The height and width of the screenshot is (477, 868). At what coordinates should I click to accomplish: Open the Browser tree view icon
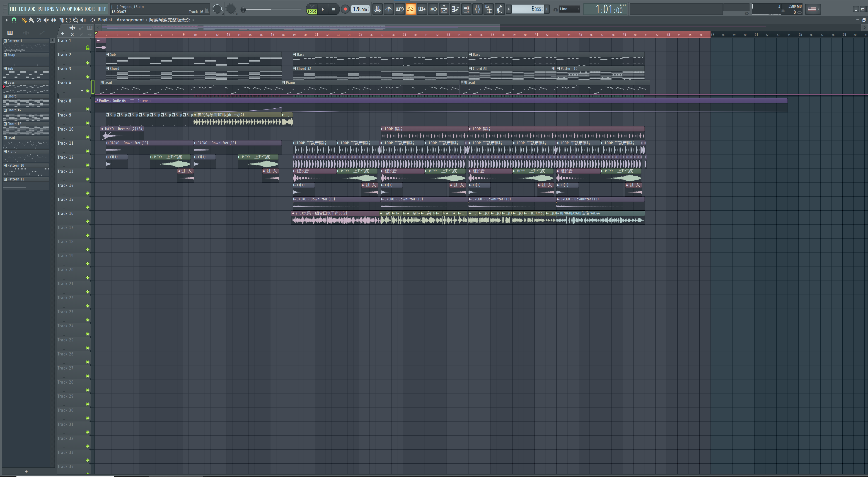pyautogui.click(x=488, y=9)
